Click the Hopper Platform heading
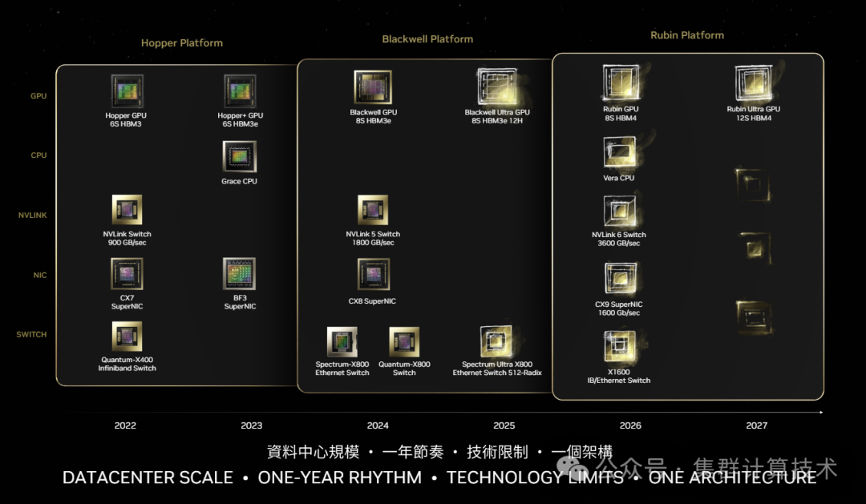 (182, 43)
